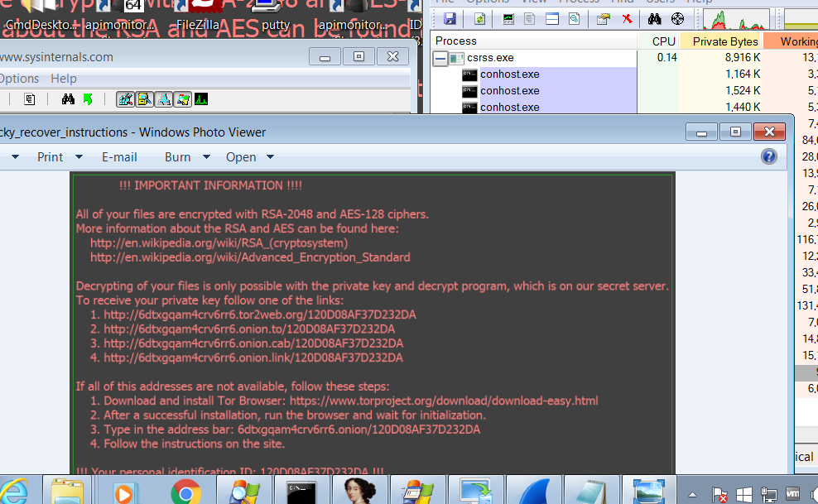
Task: Click the Save icon in Process Explorer toolbar
Action: [450, 18]
